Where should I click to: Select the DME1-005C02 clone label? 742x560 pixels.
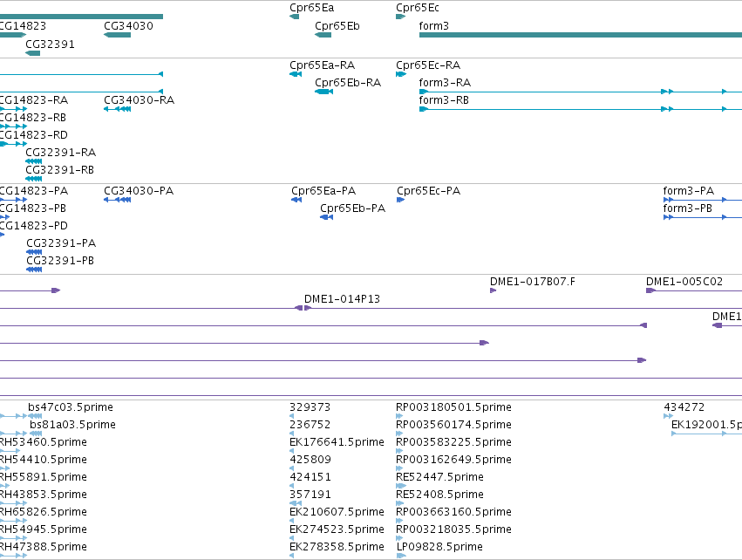click(684, 282)
